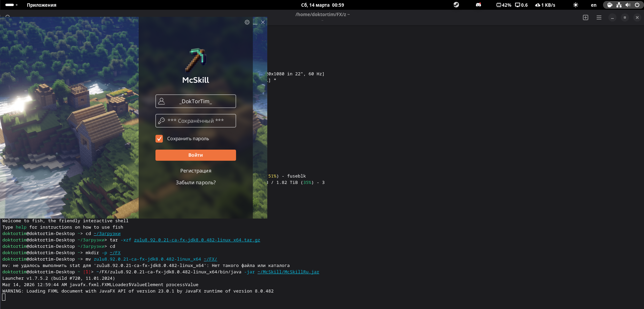Click the McSkill title text under the logo

(196, 80)
